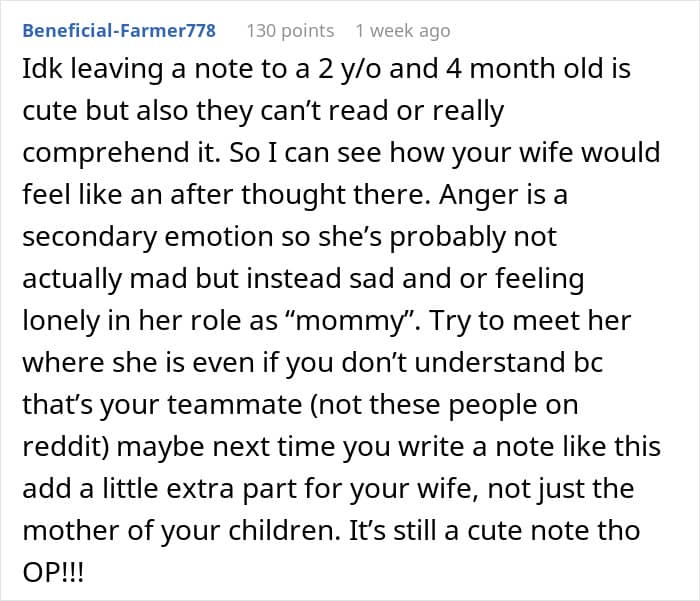Open the Beneficial-Farmer778 user profile
The image size is (700, 601).
coord(119,30)
